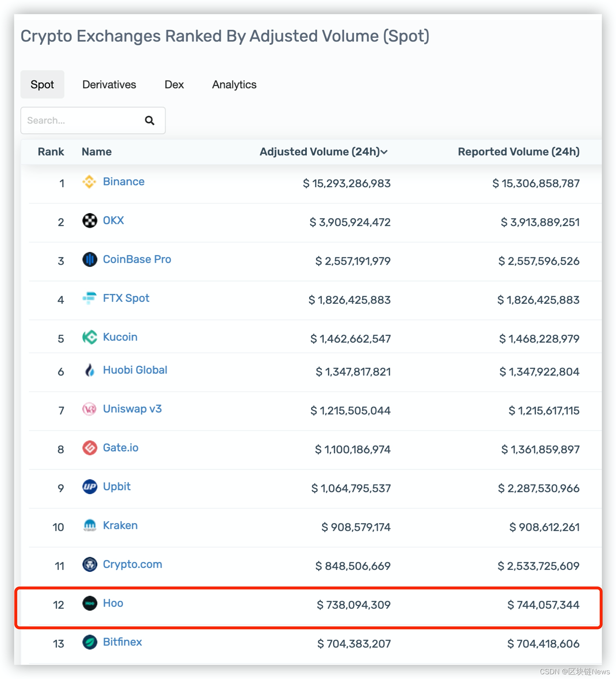Select Upbit reported volume $ 2,287,530,966
The height and width of the screenshot is (679, 616).
tap(539, 488)
